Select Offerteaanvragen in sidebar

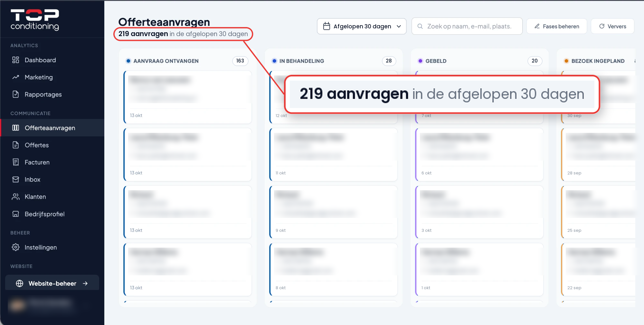click(x=52, y=128)
